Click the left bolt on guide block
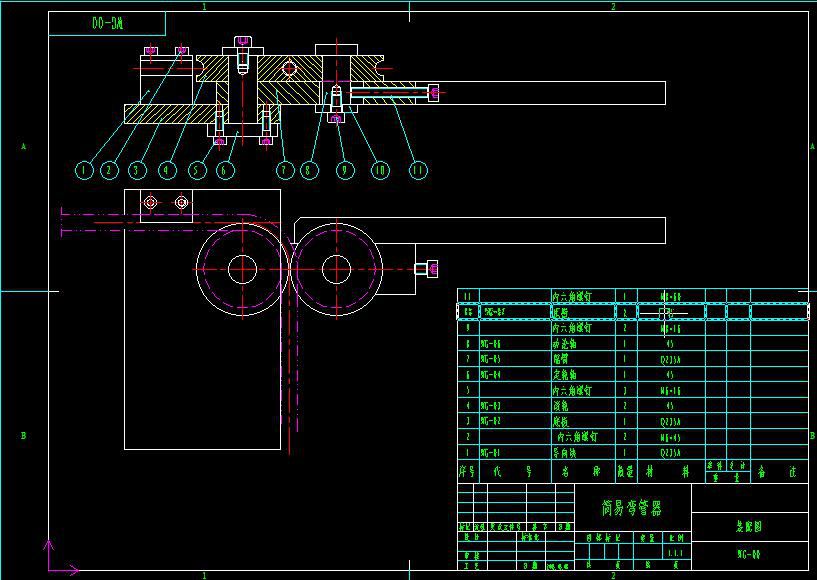 point(150,203)
